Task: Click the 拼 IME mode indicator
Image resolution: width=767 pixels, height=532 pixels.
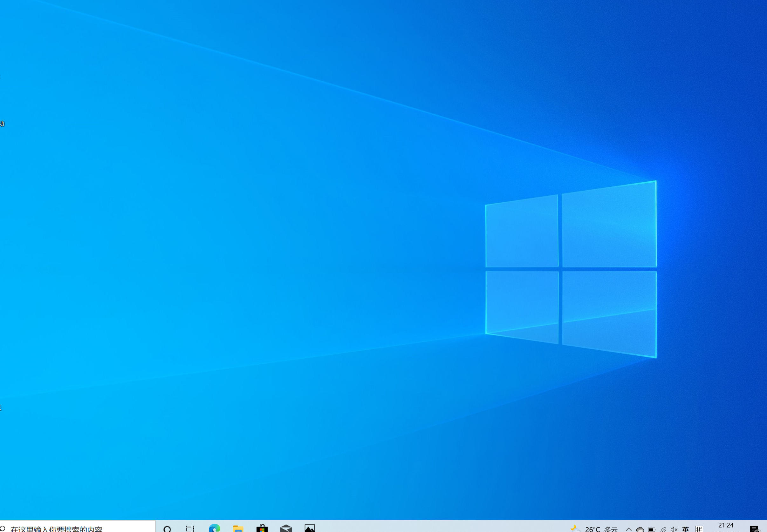Action: 699,529
